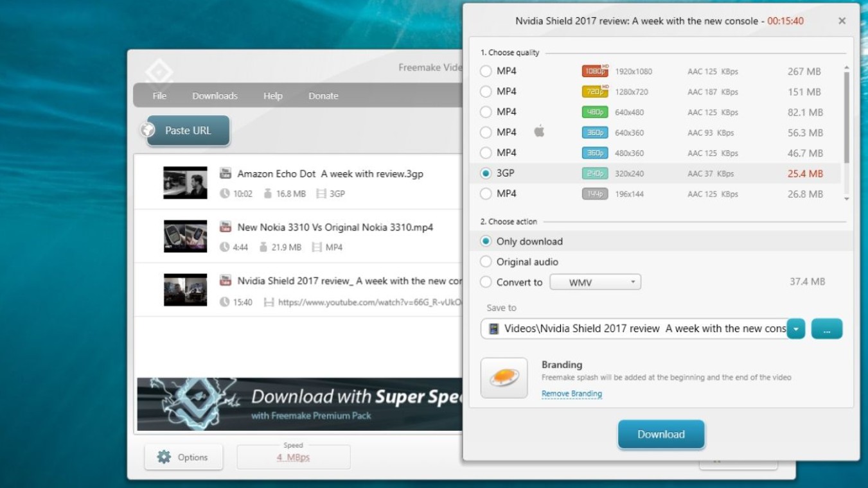Click the Apple logo on MP4 640x360
The width and height of the screenshot is (868, 488).
click(x=539, y=132)
